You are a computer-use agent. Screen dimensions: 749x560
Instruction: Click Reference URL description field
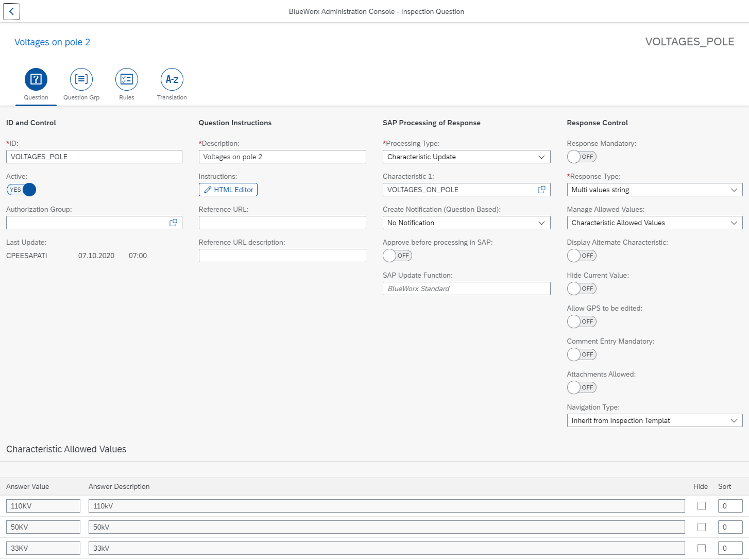click(282, 256)
